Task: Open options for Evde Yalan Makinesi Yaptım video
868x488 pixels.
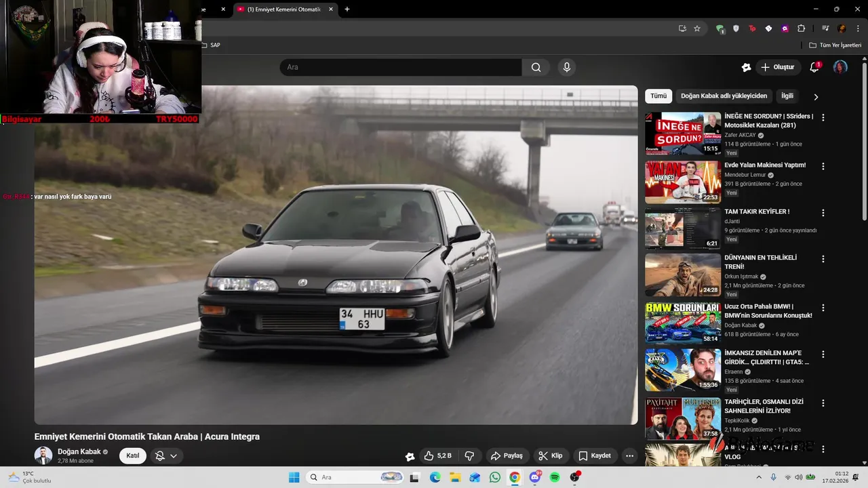Action: pyautogui.click(x=823, y=166)
